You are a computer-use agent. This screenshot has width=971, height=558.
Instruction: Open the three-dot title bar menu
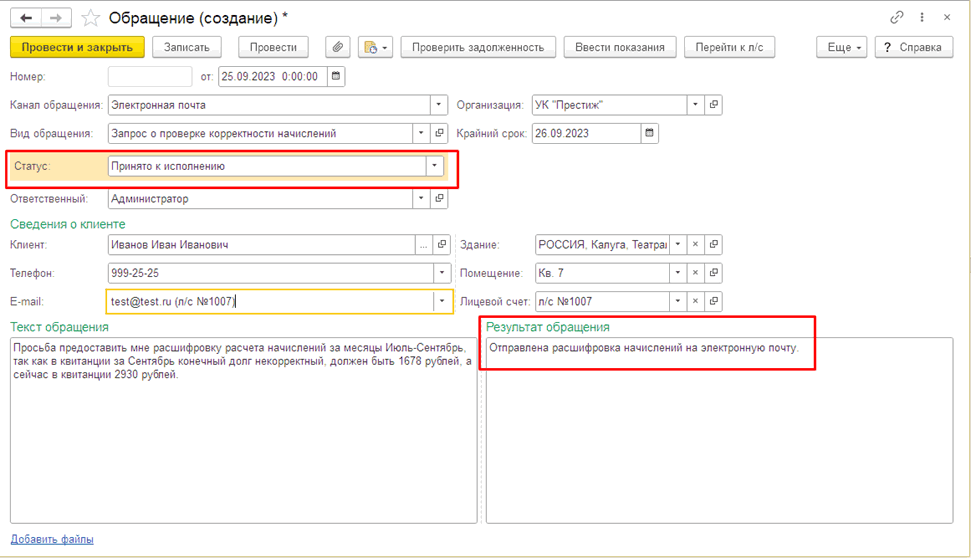tap(921, 18)
